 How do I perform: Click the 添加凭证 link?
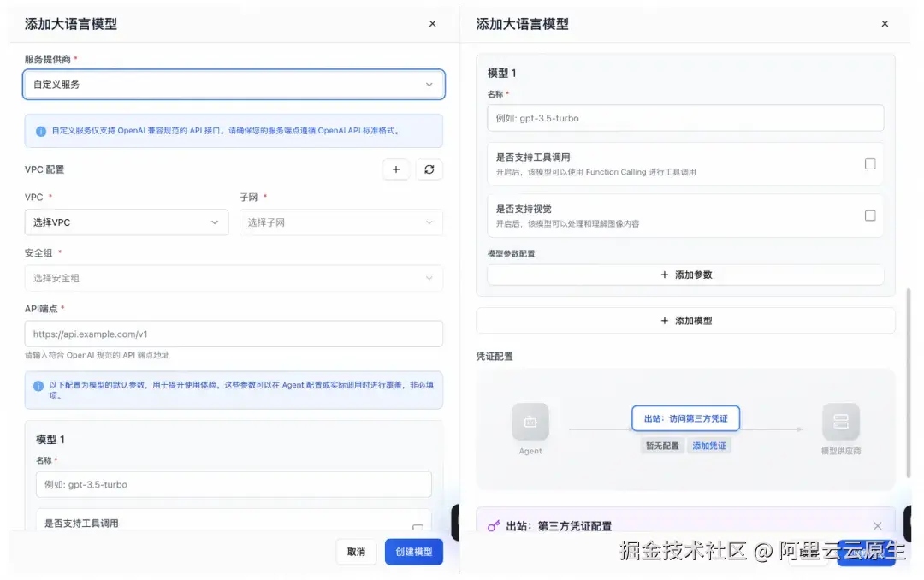[x=709, y=446]
